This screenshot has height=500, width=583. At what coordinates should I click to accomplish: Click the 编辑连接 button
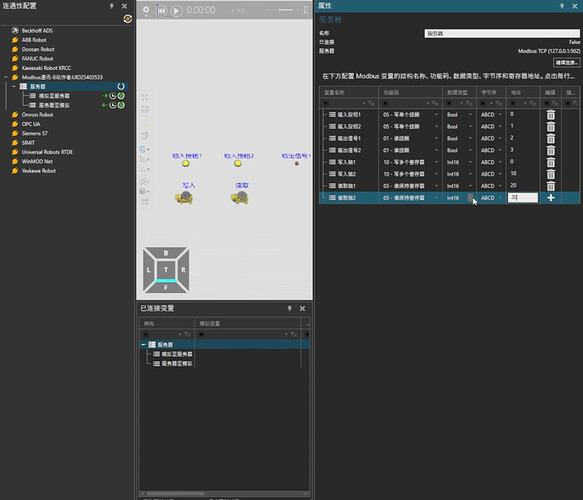[566, 62]
